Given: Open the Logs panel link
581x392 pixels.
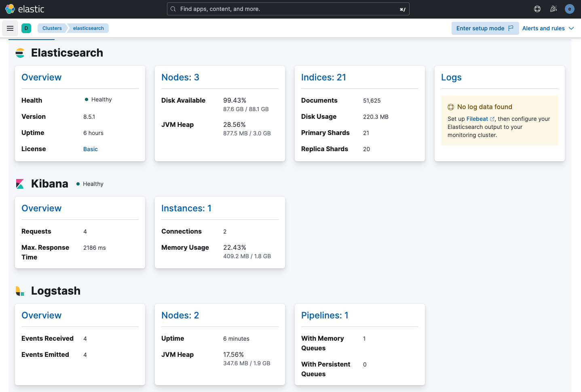Looking at the screenshot, I should click(451, 77).
